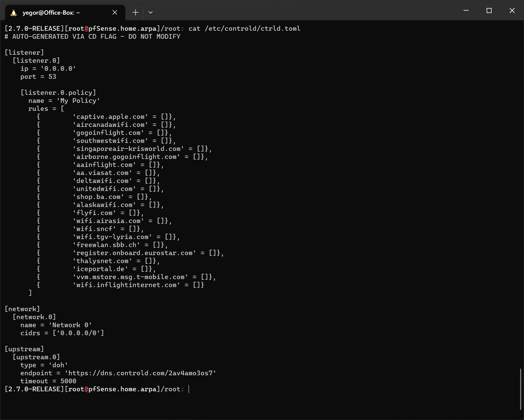Click the port = 53 line
Viewport: 524px width, 420px height.
(x=38, y=76)
